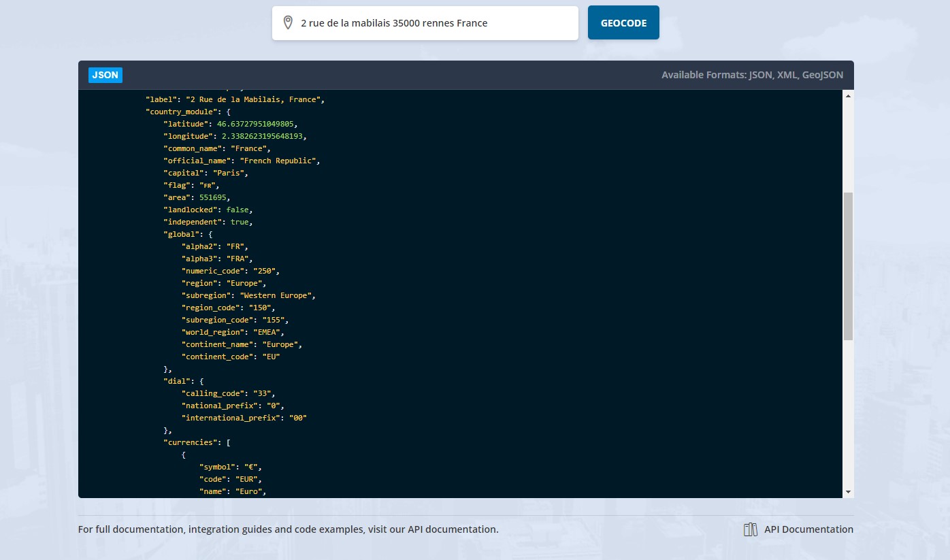Viewport: 950px width, 560px height.
Task: Click the scrollbar down arrow of JSON viewer
Action: (848, 491)
